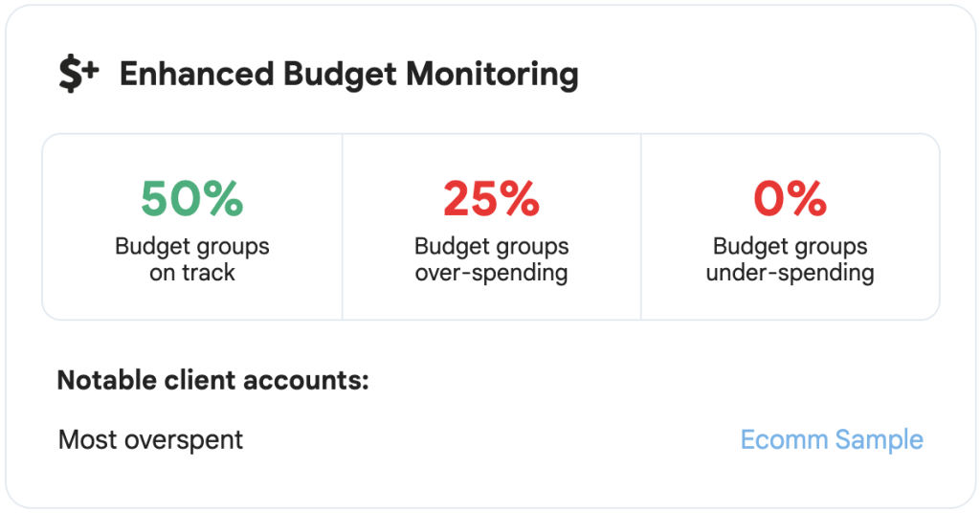
Task: Click Budget groups text in over-spending cell
Action: coord(491,247)
